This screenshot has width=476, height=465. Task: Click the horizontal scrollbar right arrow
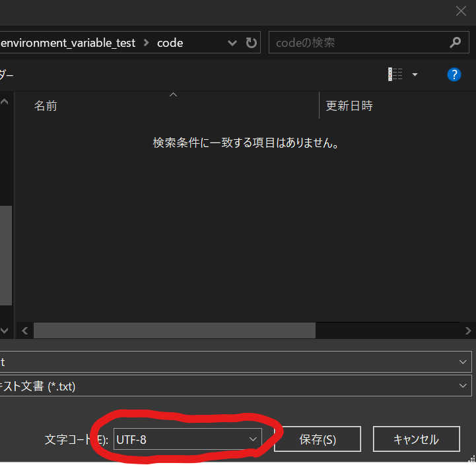pos(468,330)
